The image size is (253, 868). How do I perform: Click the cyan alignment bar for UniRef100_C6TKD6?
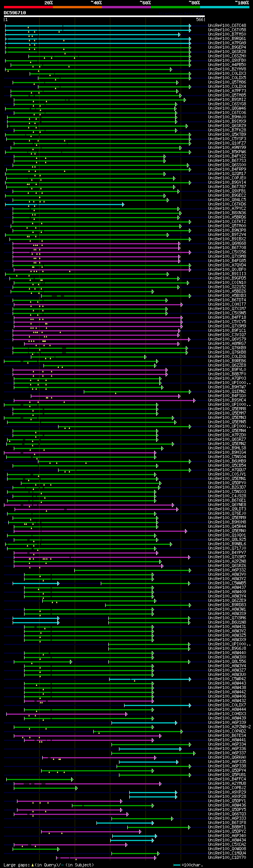pyautogui.click(x=64, y=204)
